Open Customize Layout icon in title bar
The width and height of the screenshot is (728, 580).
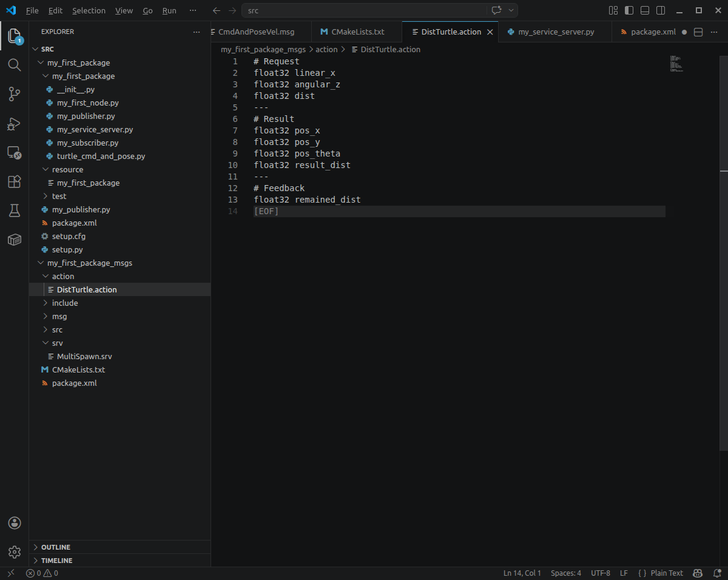613,10
